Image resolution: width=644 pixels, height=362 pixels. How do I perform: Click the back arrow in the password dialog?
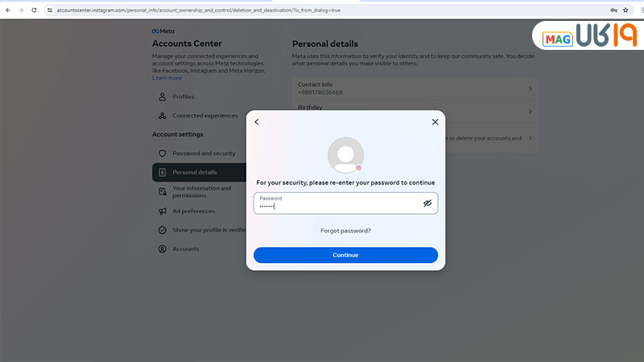point(257,122)
